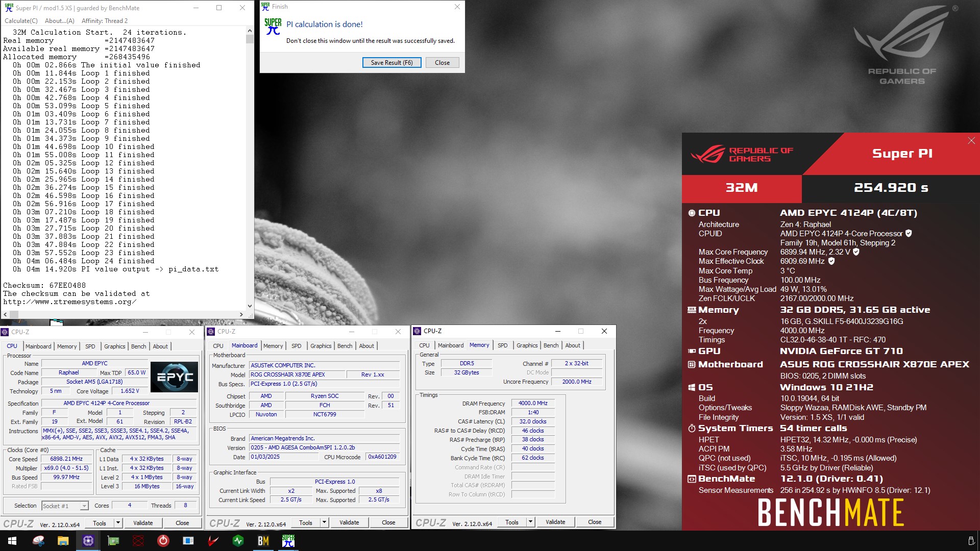
Task: Select the Bench tab in Memory CPU-Z window
Action: pyautogui.click(x=551, y=345)
